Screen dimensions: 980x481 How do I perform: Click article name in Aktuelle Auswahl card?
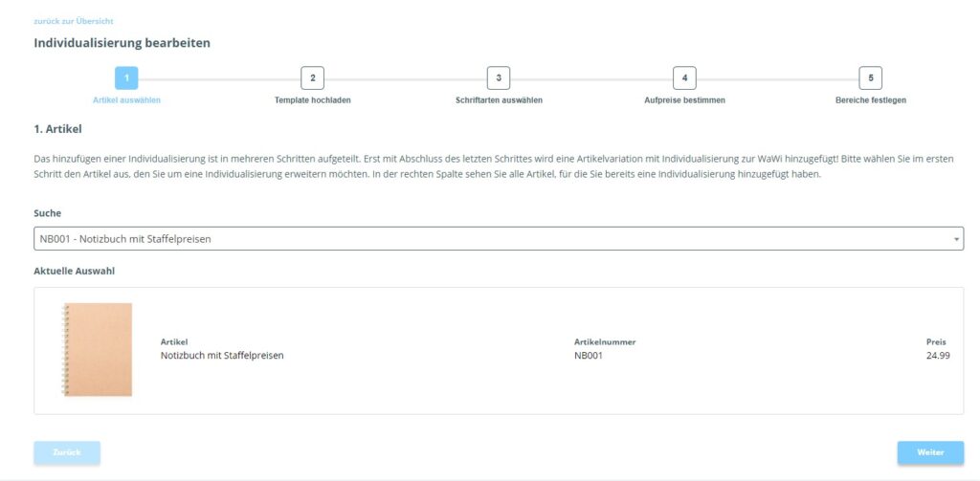coord(222,356)
